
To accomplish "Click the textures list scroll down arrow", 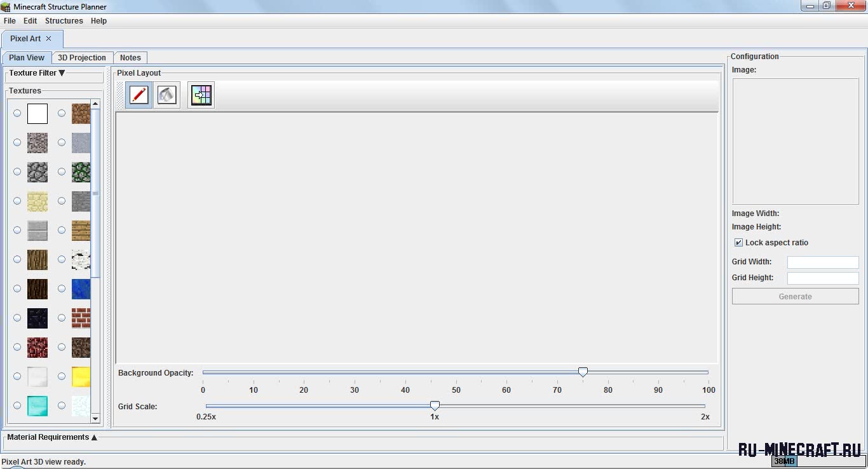I will click(x=95, y=418).
